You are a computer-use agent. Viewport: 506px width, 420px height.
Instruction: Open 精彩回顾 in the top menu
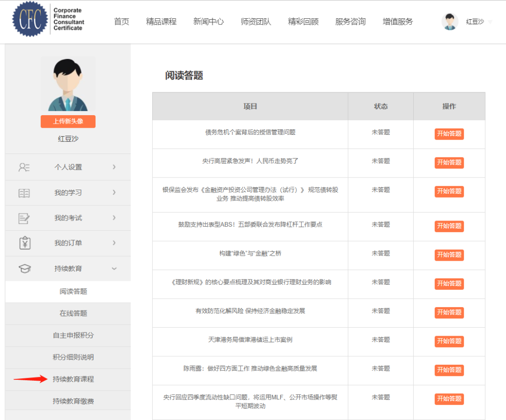click(x=303, y=22)
